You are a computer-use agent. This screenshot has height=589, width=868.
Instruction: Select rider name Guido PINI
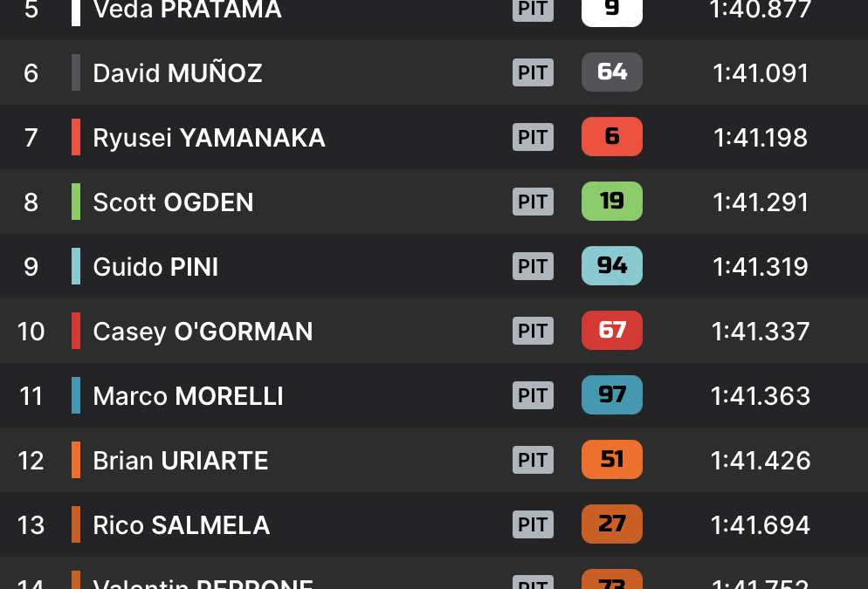(155, 267)
